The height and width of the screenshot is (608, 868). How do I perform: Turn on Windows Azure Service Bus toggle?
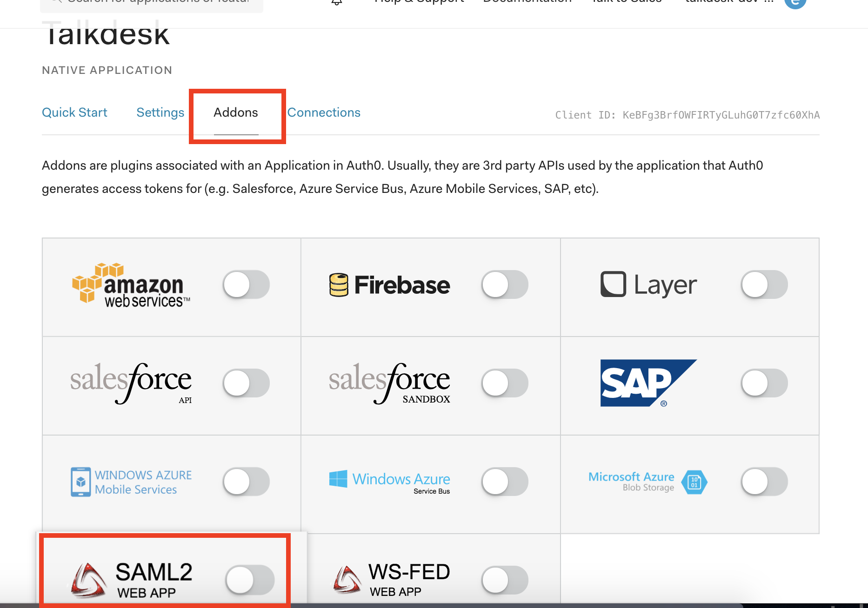505,482
